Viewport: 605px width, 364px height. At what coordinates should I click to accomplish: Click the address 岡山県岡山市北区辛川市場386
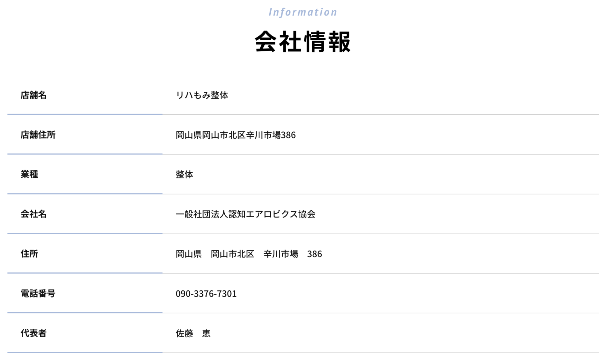(235, 135)
